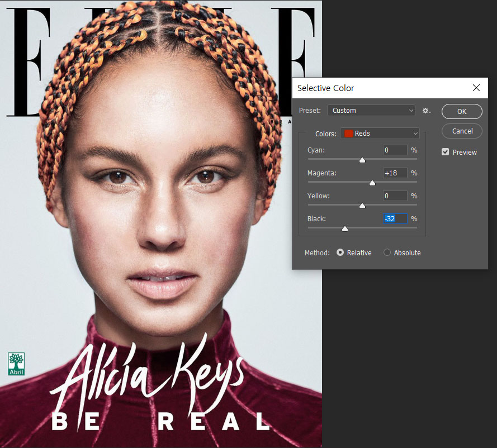497x448 pixels.
Task: Click the Preset label text
Action: 310,111
